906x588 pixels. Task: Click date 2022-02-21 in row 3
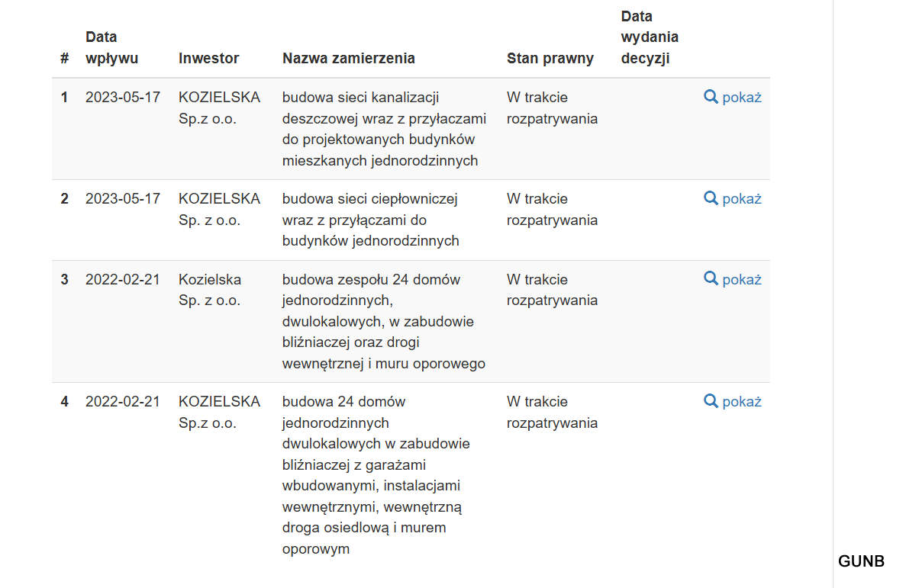pyautogui.click(x=122, y=280)
